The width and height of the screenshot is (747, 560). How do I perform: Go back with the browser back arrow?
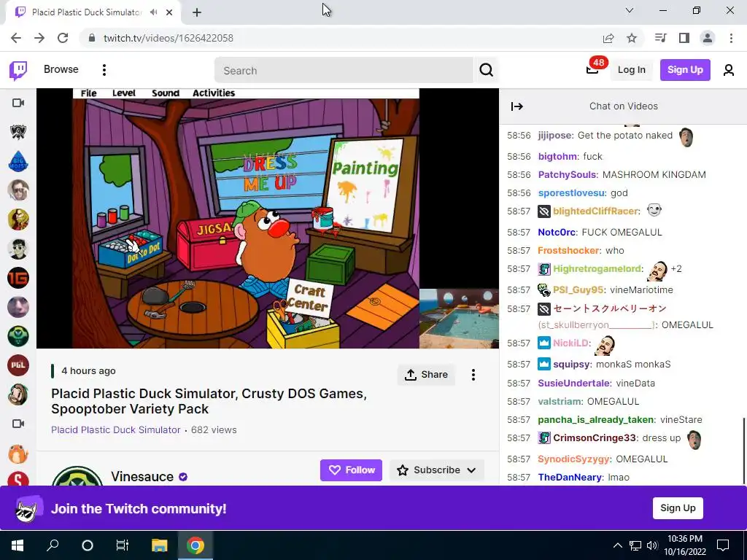click(x=16, y=38)
